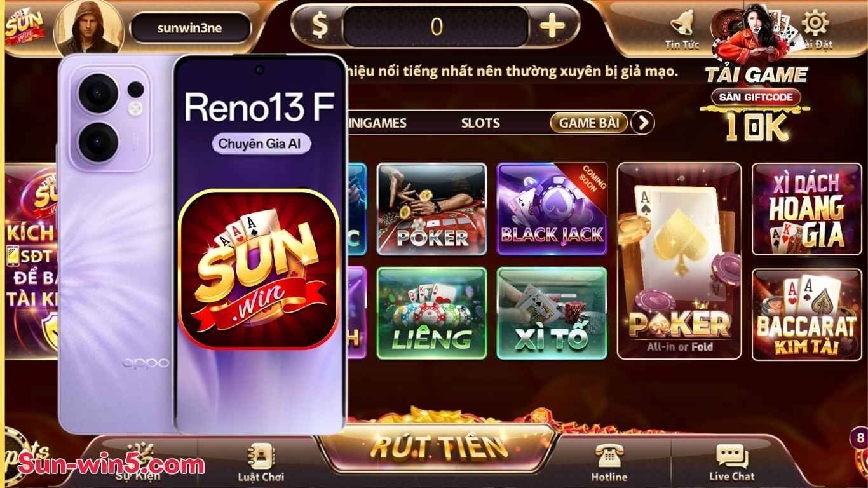Select the MINIGAMES tab
This screenshot has height=488, width=868.
(375, 123)
